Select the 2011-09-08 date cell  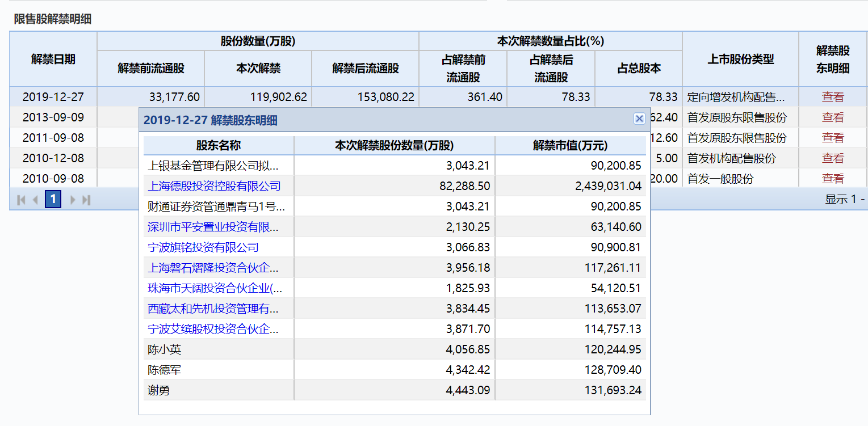coord(53,138)
